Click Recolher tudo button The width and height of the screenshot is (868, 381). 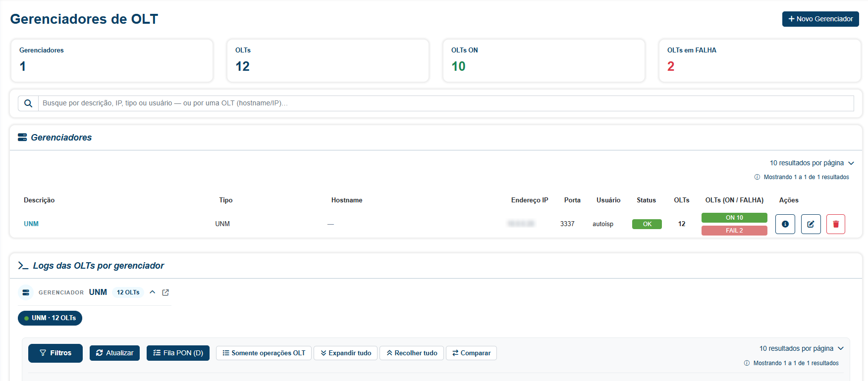point(412,353)
